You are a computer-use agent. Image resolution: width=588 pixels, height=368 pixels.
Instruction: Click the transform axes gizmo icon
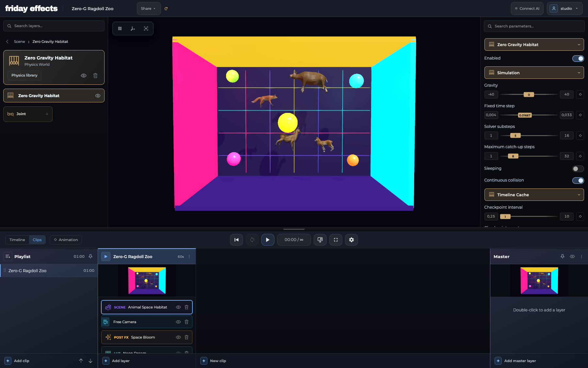(x=133, y=28)
